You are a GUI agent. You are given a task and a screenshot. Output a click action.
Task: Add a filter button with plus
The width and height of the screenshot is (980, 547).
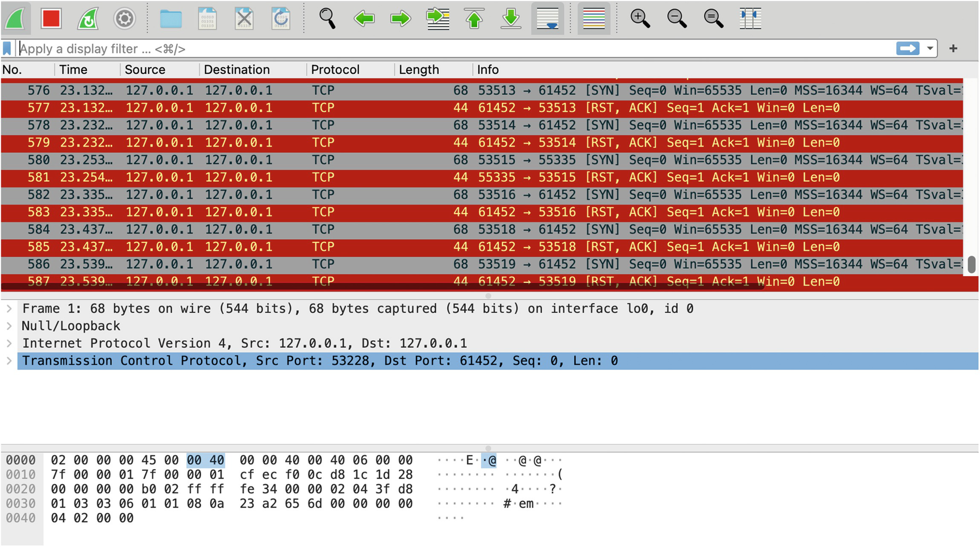tap(953, 49)
